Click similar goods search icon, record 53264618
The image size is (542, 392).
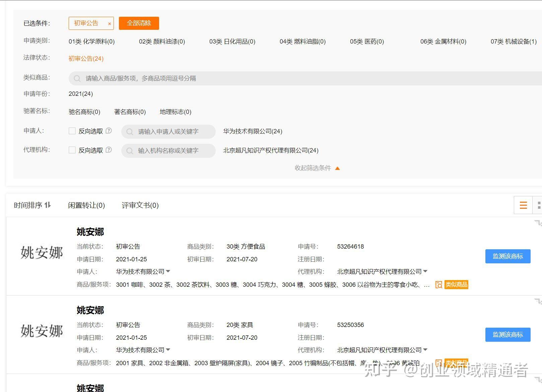(x=438, y=285)
